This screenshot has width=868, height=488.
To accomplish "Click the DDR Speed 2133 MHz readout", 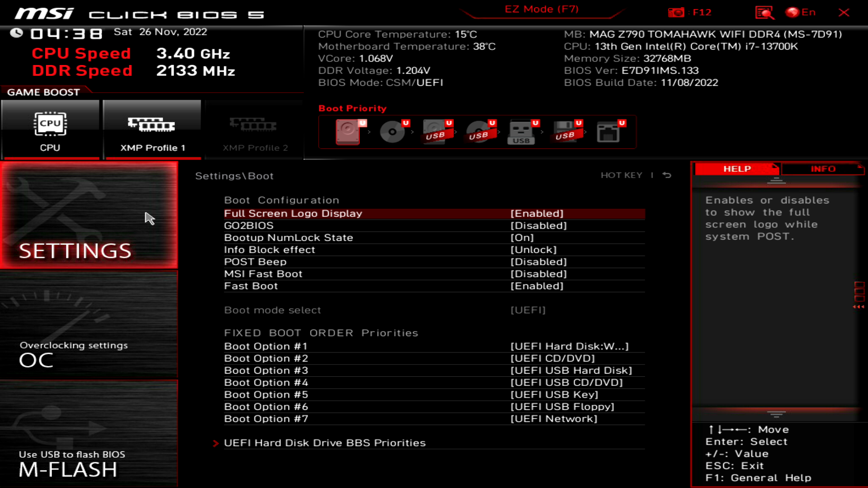I will [133, 70].
